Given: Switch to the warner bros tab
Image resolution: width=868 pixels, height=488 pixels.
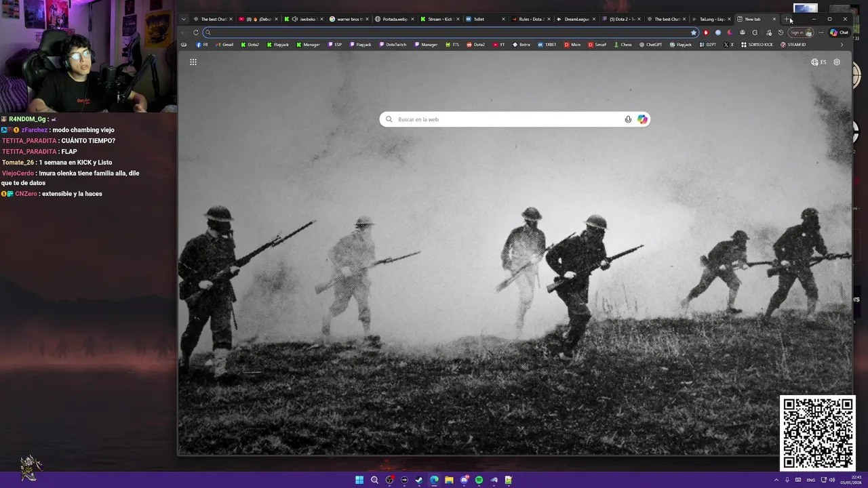Looking at the screenshot, I should [x=349, y=19].
